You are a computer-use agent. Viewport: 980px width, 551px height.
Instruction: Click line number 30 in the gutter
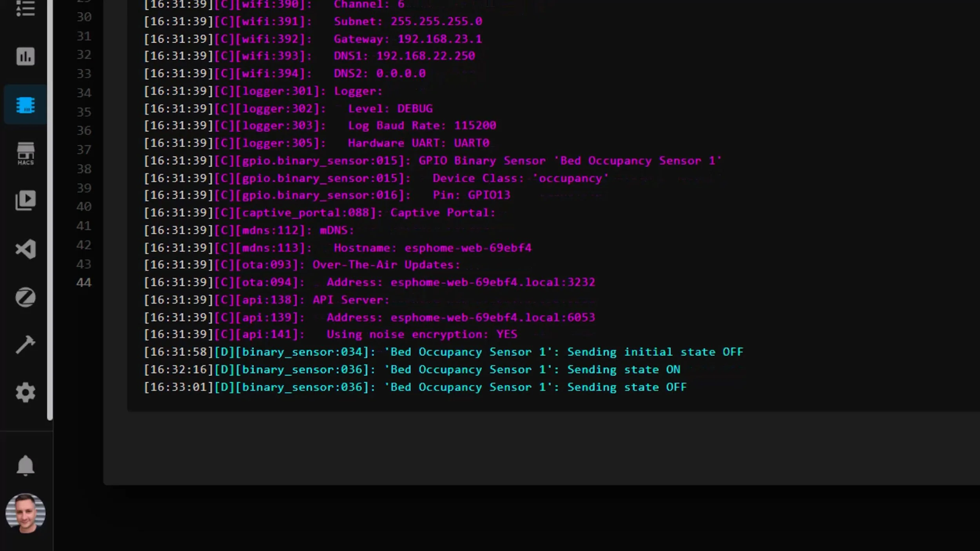[84, 17]
